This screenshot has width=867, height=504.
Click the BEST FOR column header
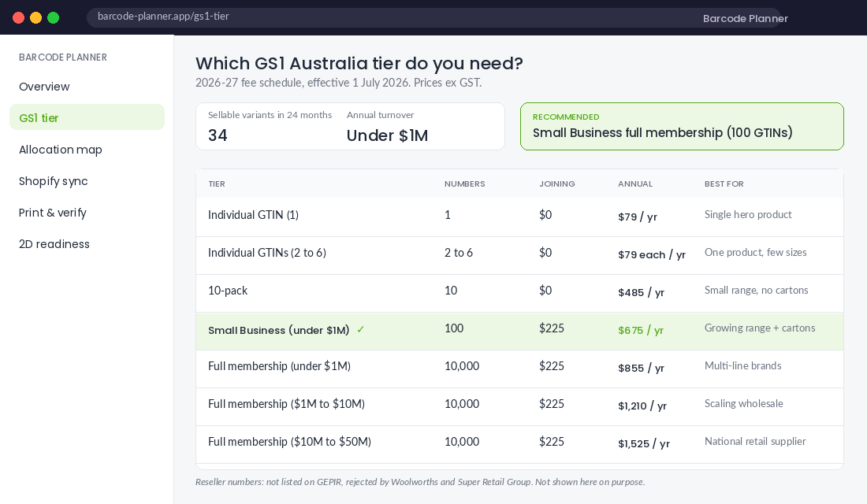(x=724, y=184)
